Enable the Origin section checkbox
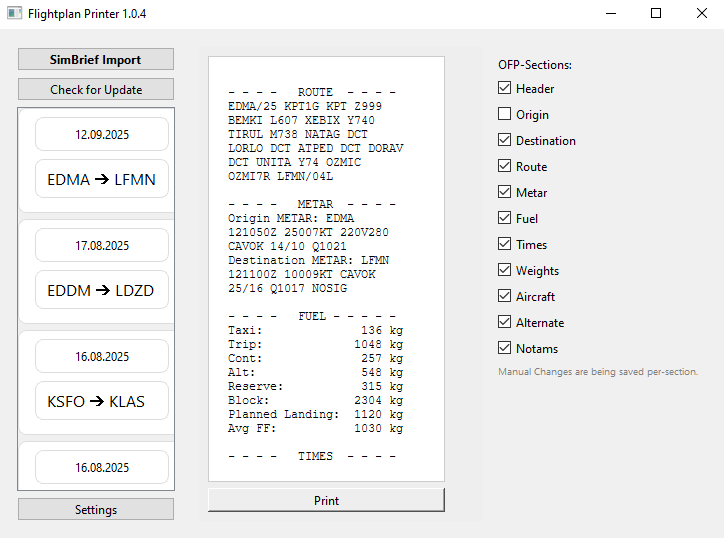This screenshot has width=724, height=538. [505, 114]
